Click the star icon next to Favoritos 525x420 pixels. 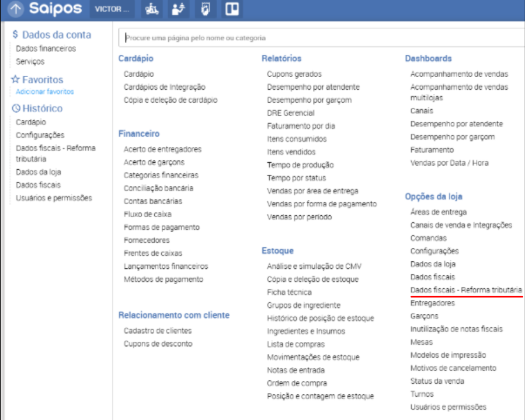coord(15,80)
